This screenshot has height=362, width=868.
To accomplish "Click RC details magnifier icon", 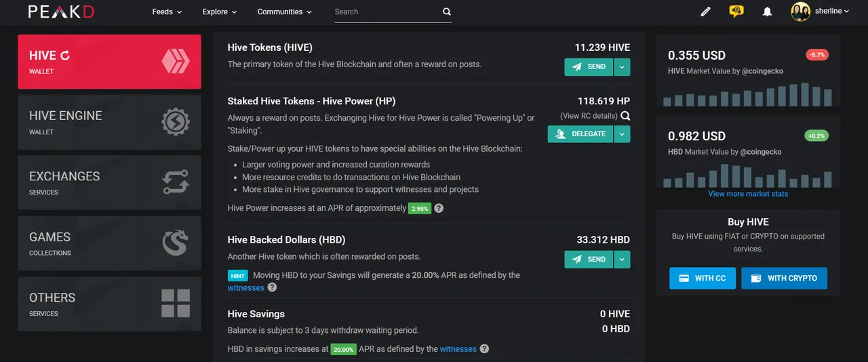I will point(625,116).
